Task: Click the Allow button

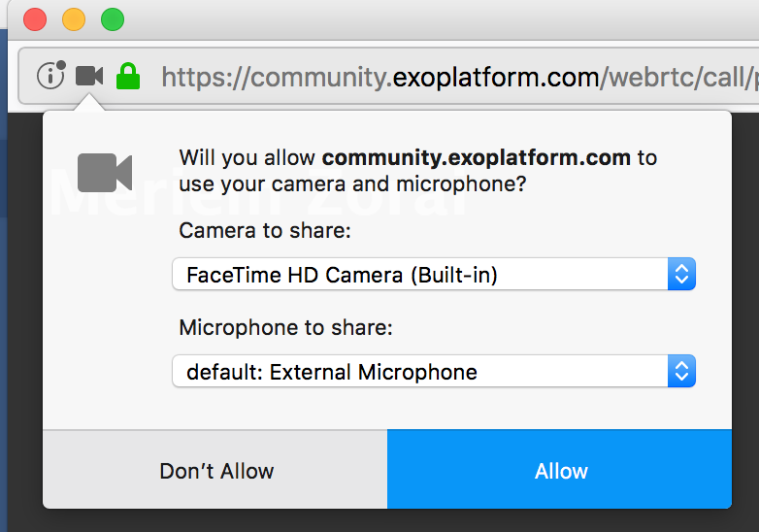Action: (560, 469)
